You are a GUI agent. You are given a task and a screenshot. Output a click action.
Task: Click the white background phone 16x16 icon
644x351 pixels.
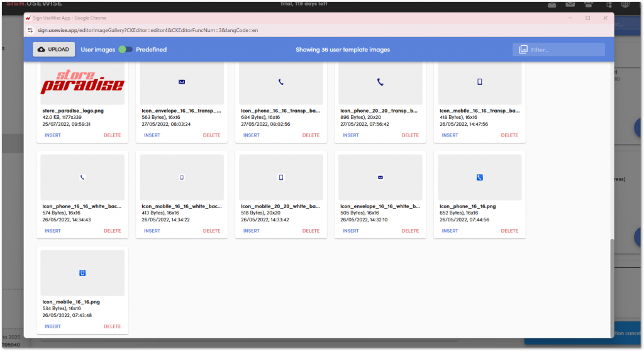pos(82,177)
